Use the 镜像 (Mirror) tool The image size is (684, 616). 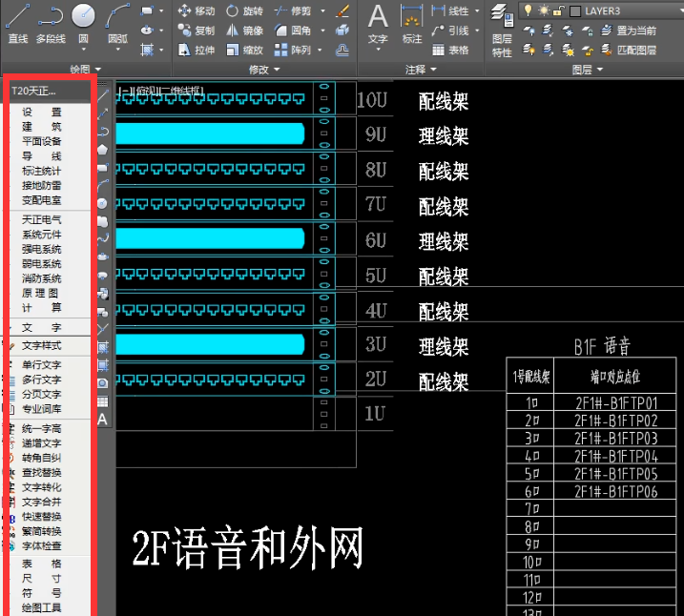pyautogui.click(x=244, y=31)
